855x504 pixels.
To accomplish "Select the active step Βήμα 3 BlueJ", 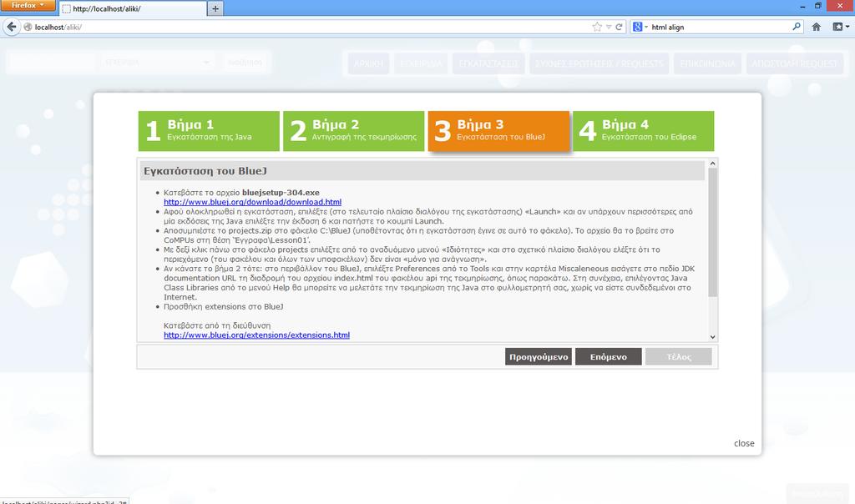I will point(499,131).
